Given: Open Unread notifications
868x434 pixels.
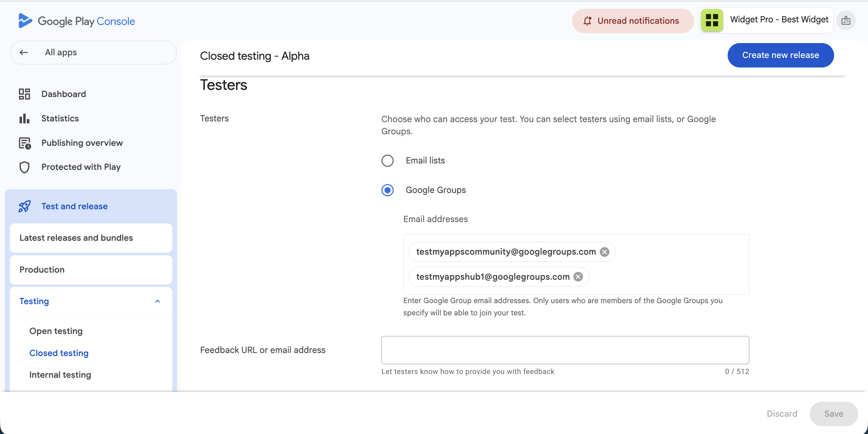Looking at the screenshot, I should click(633, 21).
